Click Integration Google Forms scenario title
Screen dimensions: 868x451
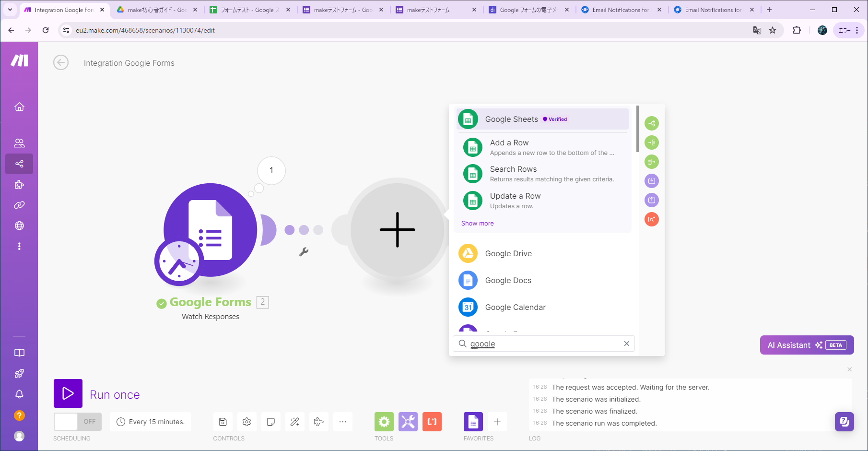pos(129,63)
